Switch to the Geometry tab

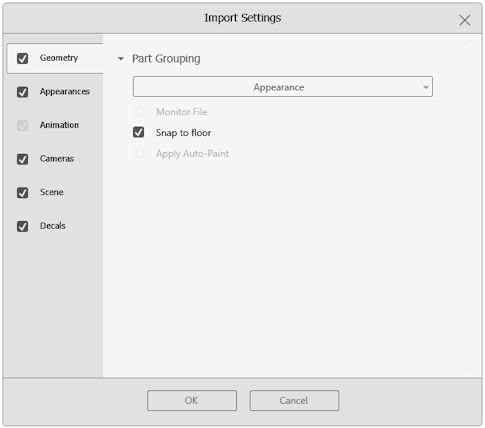coord(59,58)
